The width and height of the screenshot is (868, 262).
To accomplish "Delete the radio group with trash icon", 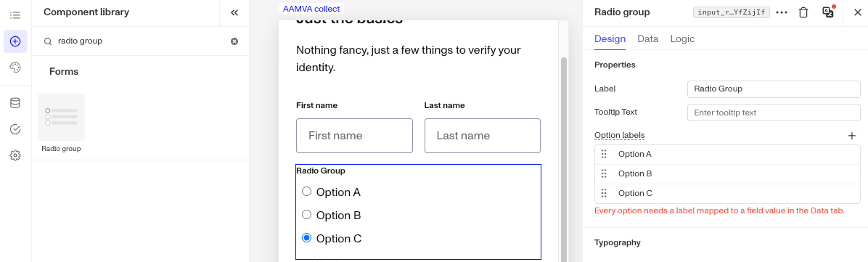I will tap(803, 13).
